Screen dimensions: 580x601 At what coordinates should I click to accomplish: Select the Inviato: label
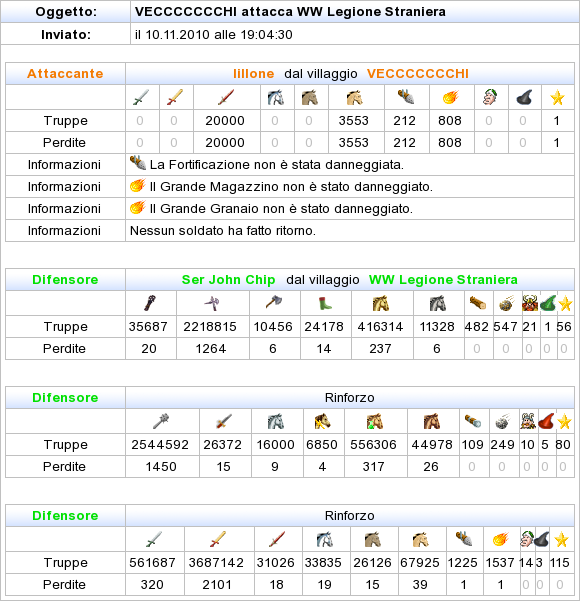pos(66,34)
